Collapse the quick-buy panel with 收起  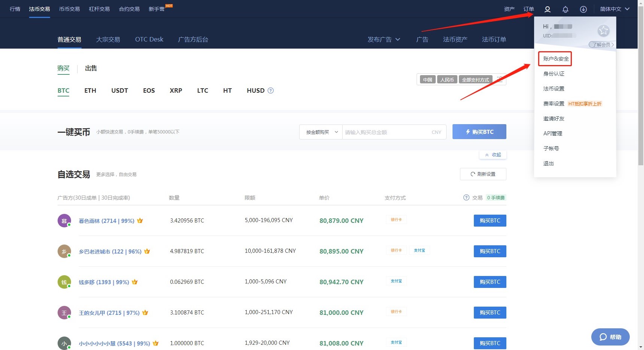[x=493, y=155]
